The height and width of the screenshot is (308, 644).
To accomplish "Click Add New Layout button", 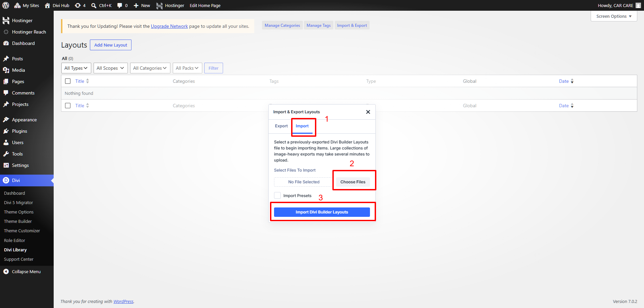I will [111, 45].
